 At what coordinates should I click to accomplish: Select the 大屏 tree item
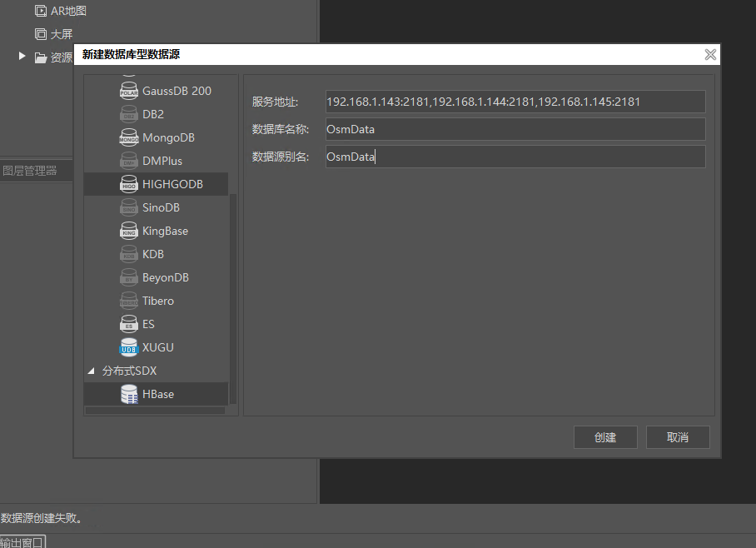pos(62,34)
